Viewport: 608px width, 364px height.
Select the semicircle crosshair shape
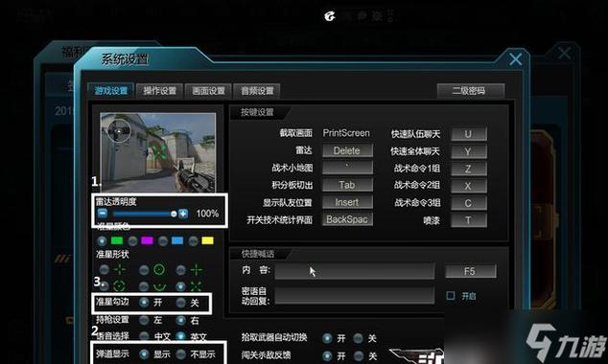[159, 286]
